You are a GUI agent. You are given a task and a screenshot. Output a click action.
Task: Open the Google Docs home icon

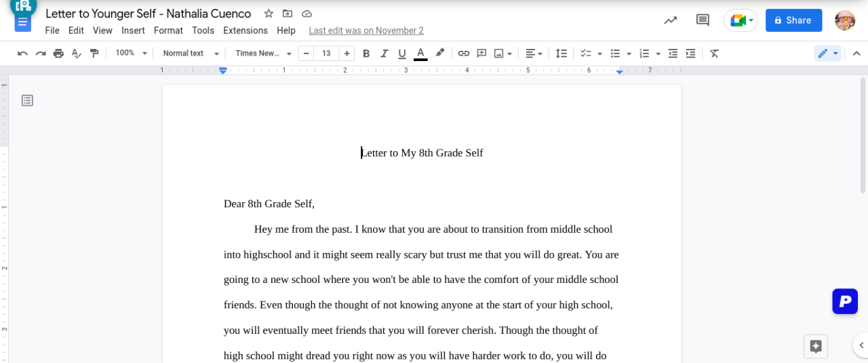(x=23, y=21)
